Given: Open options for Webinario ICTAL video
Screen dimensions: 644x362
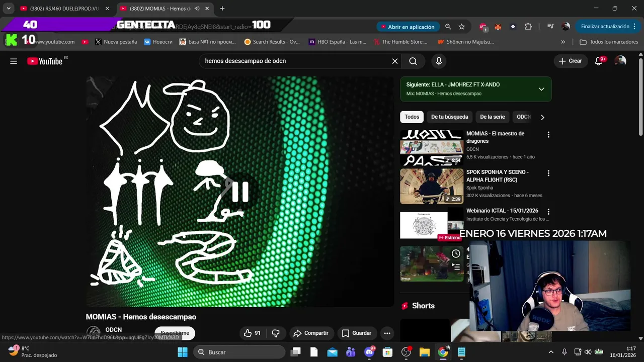Looking at the screenshot, I should (548, 212).
